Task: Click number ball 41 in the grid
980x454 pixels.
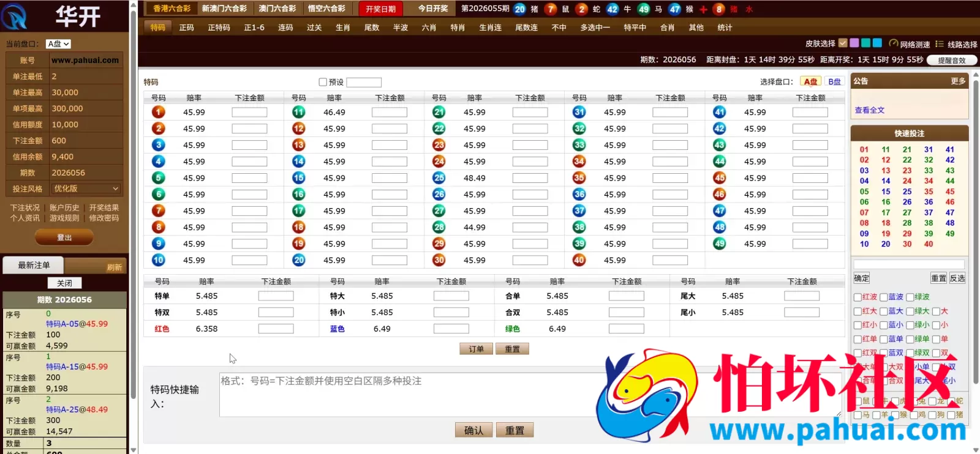Action: click(719, 112)
